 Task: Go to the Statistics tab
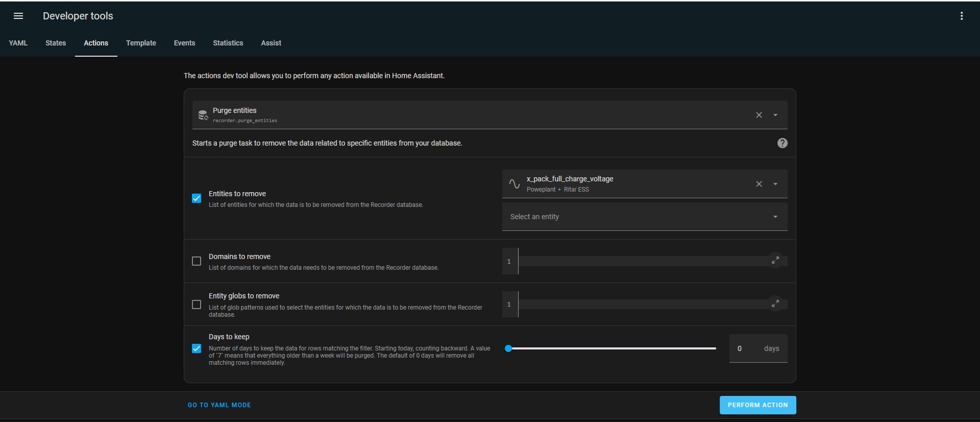point(228,43)
